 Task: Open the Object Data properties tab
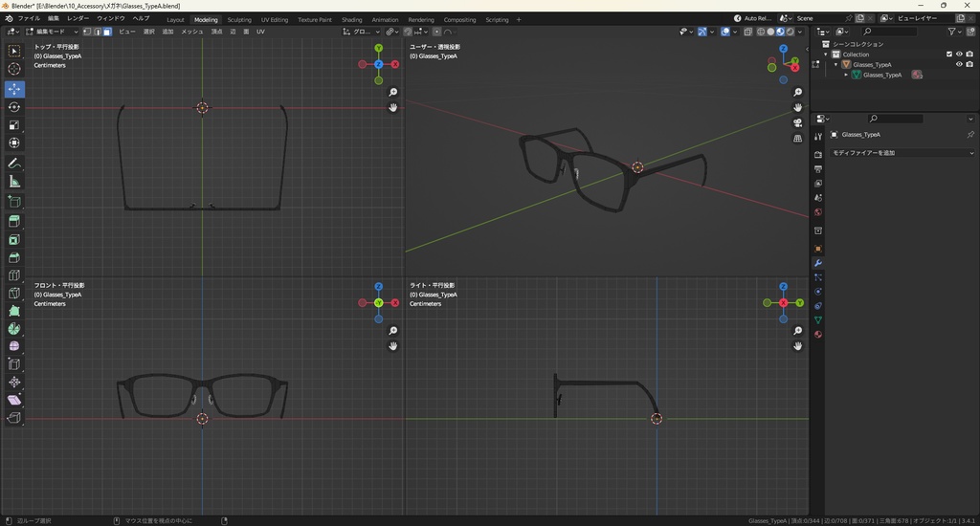tap(818, 319)
